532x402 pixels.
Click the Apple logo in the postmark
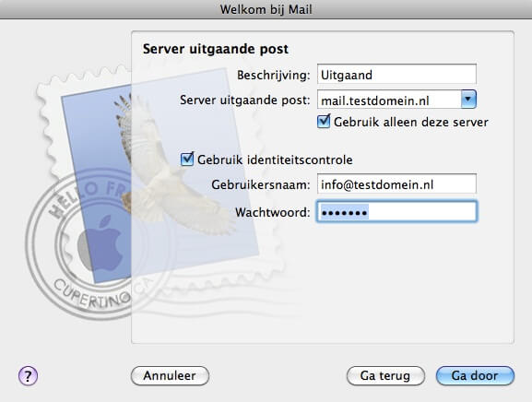[x=101, y=242]
